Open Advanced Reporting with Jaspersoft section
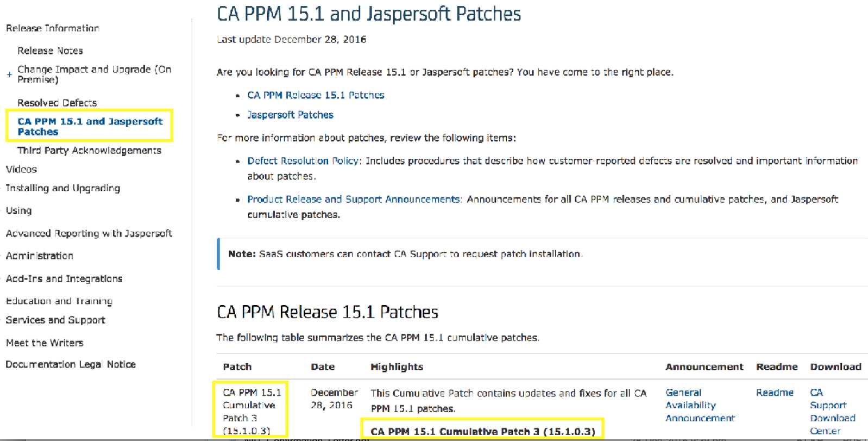This screenshot has height=441, width=868. point(89,233)
